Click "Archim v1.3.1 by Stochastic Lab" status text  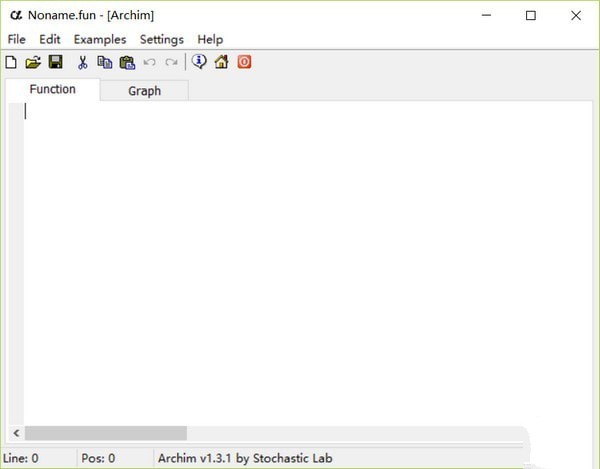(245, 458)
